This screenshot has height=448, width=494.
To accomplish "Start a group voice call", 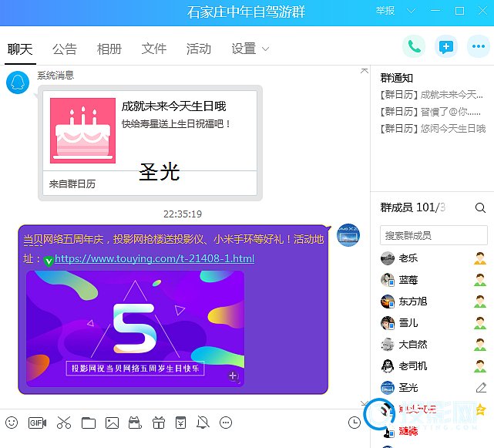I will tap(414, 47).
